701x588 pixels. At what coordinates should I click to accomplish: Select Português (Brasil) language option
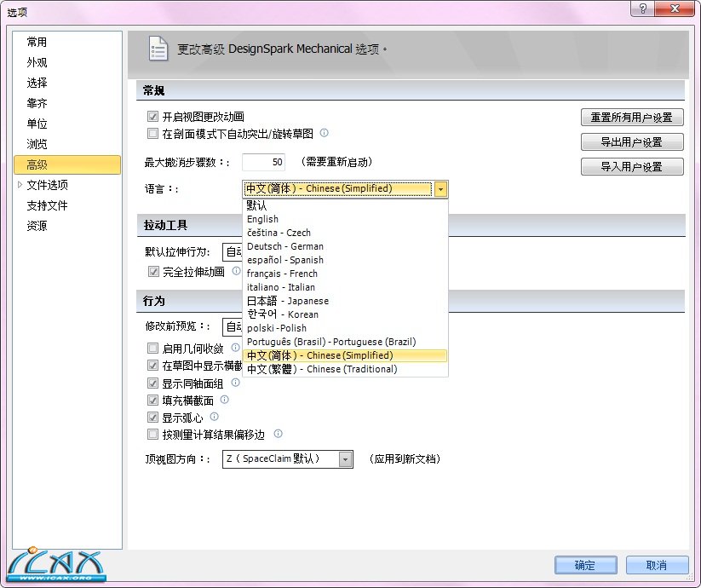[x=345, y=342]
